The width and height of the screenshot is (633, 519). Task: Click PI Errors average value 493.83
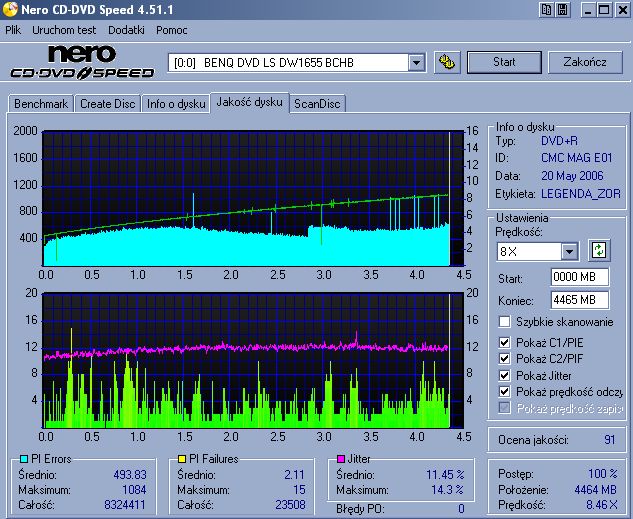pyautogui.click(x=130, y=475)
